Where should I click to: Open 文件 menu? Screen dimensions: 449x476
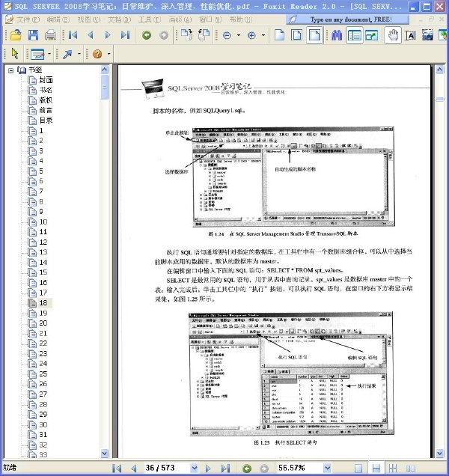coord(28,19)
